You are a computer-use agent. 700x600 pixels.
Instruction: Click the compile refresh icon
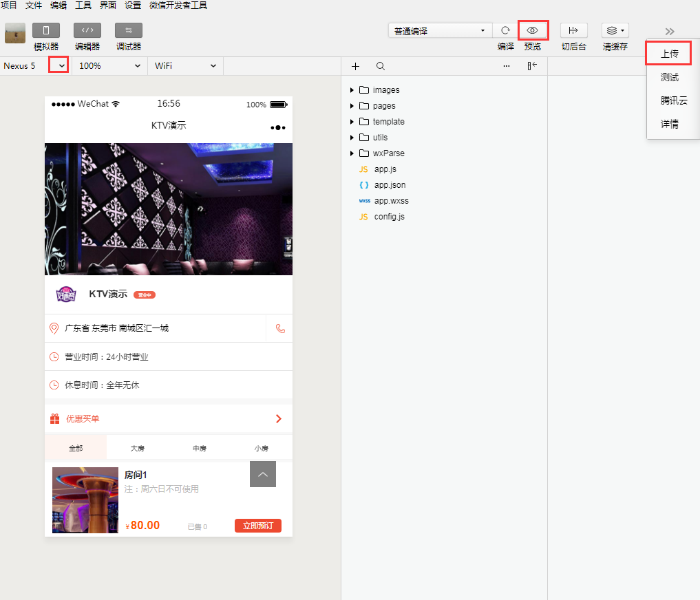[505, 30]
